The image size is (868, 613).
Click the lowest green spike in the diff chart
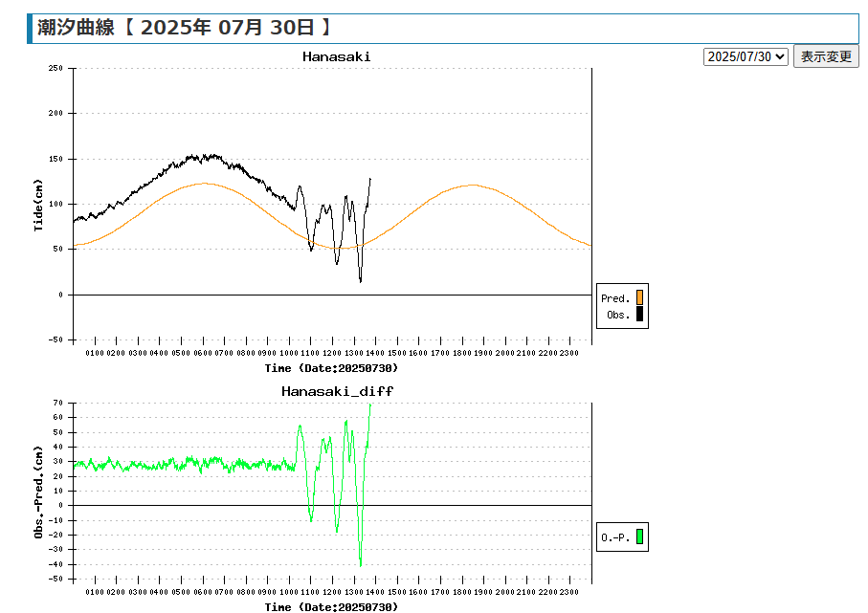pos(361,564)
